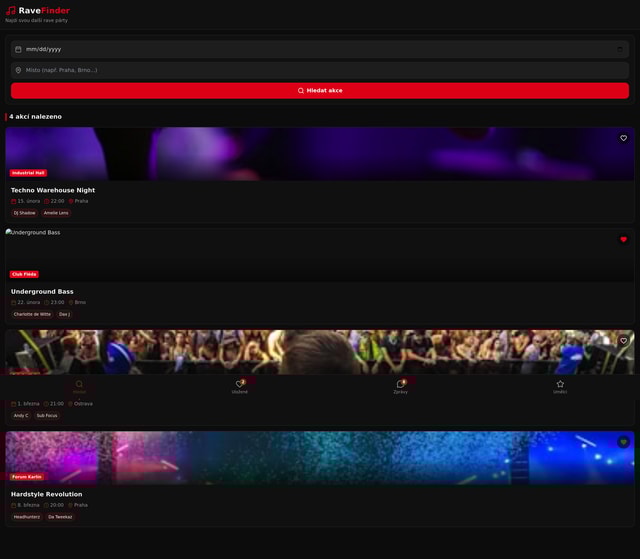Click the '15. února' date text

[29, 201]
